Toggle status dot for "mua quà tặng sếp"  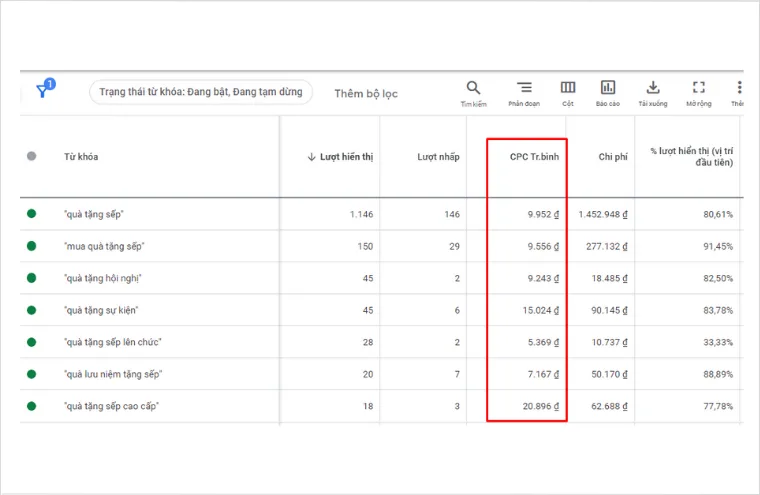32,246
